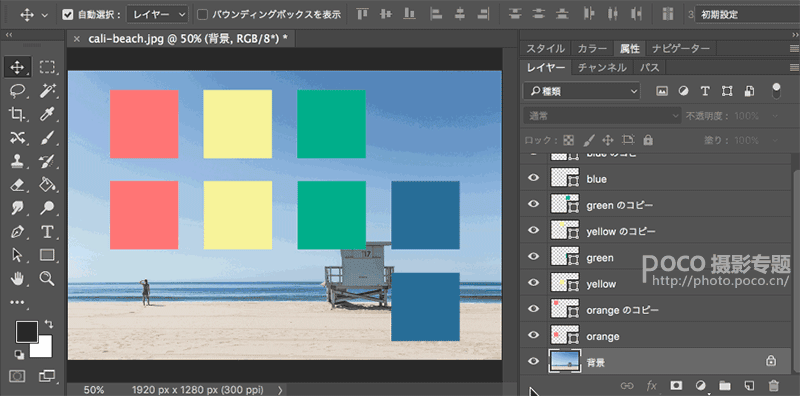
Task: Hide the orange のコピー layer
Action: pyautogui.click(x=534, y=309)
